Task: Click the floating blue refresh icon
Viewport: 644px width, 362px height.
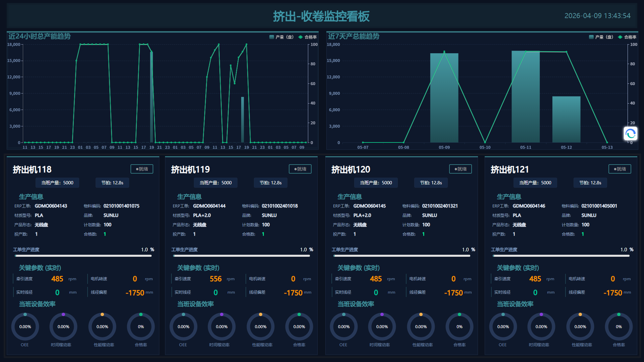Action: 630,134
